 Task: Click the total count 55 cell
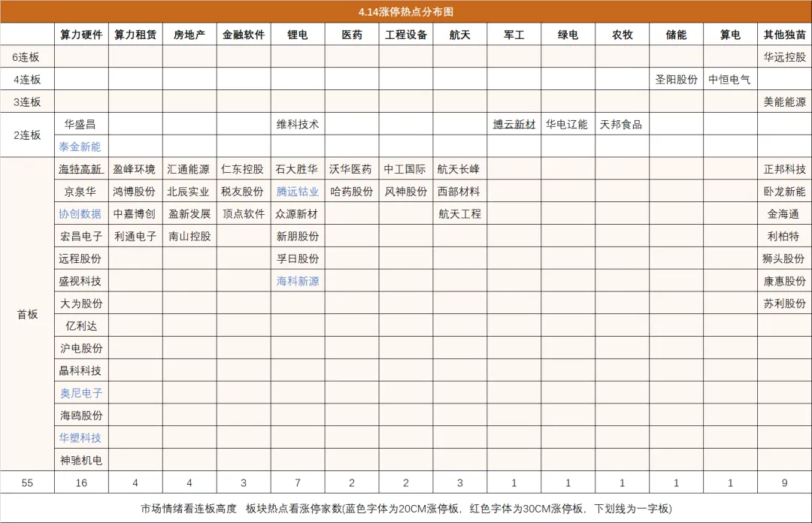pos(28,482)
